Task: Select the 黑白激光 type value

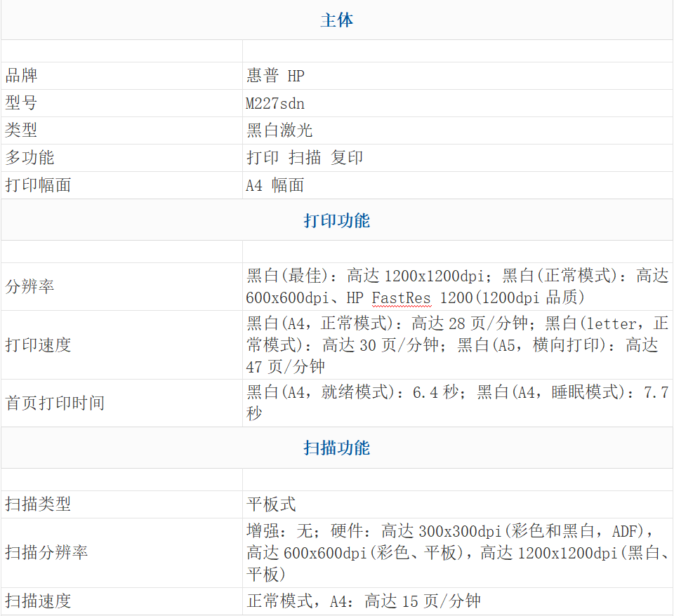Action: point(279,130)
